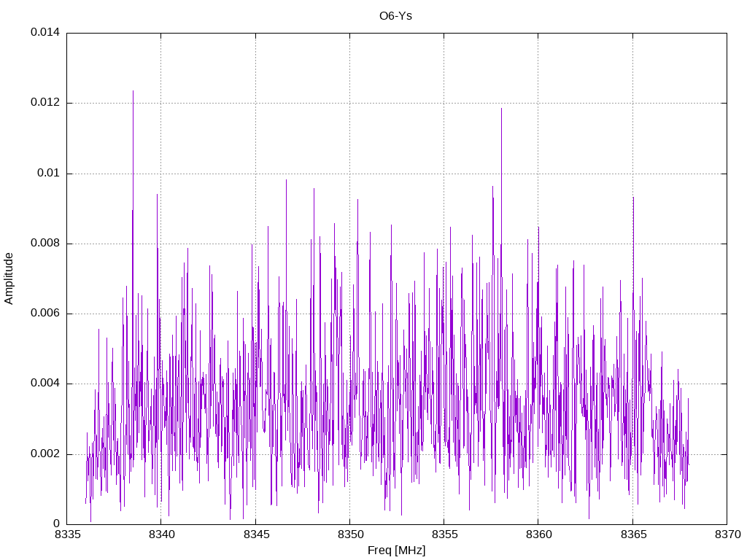Click the 0.01 y-axis tick label
The image size is (747, 560).
pyautogui.click(x=49, y=173)
